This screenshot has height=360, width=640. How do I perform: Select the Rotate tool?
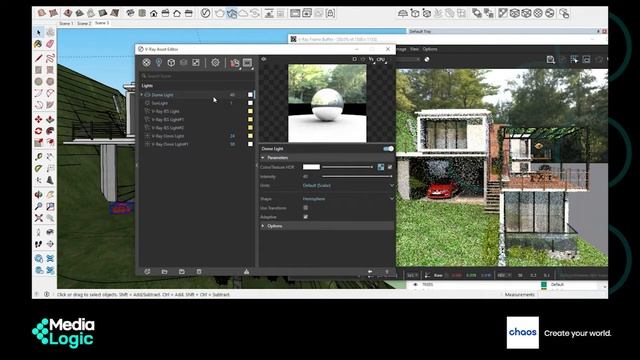pyautogui.click(x=38, y=131)
